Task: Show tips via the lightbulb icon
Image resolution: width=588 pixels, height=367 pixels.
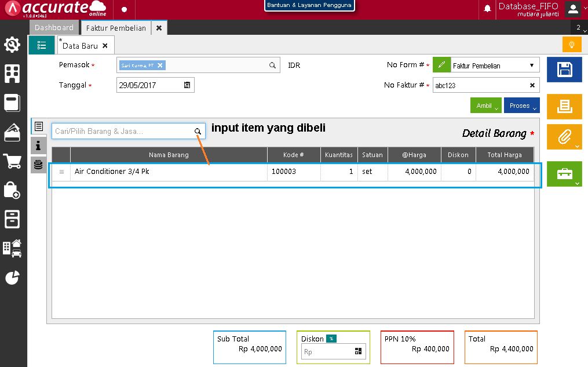Action: click(572, 44)
